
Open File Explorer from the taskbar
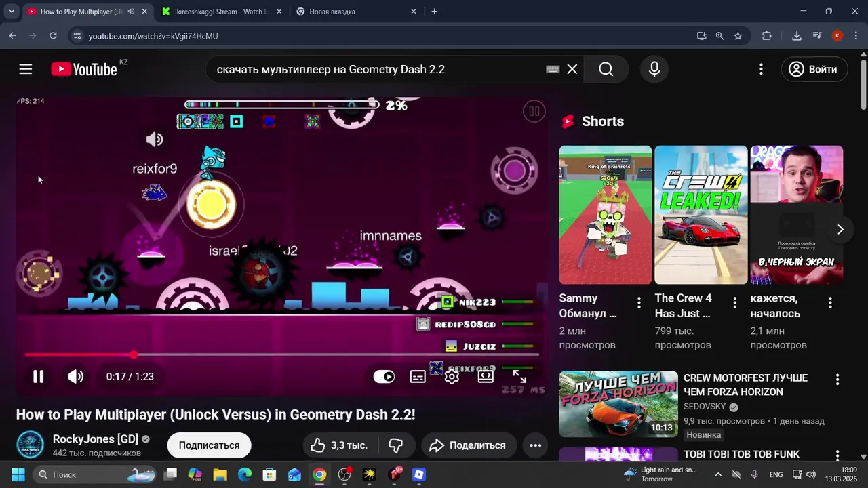coord(220,474)
